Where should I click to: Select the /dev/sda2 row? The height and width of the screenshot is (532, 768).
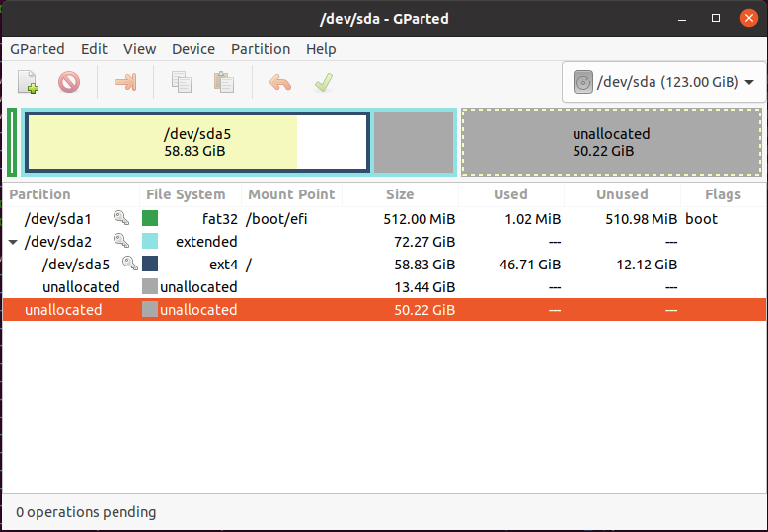pos(384,241)
